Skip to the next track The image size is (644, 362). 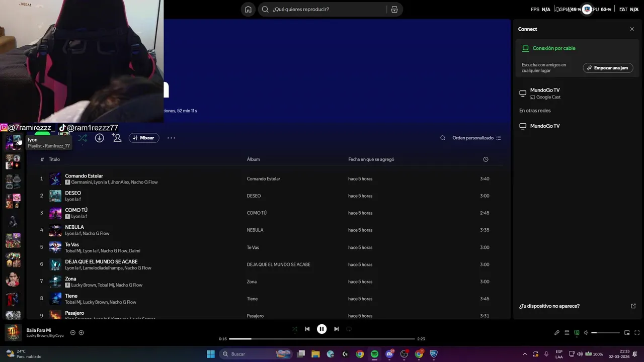[336, 329]
